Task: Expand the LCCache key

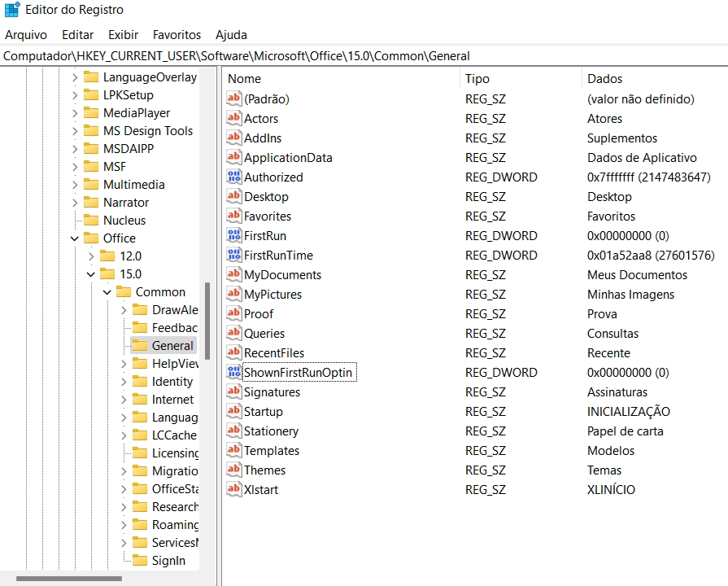Action: tap(124, 435)
